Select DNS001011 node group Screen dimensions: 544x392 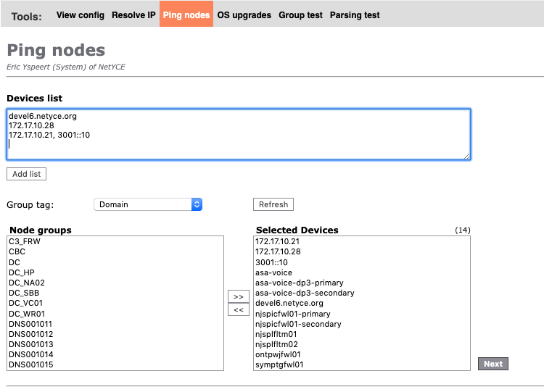click(30, 324)
